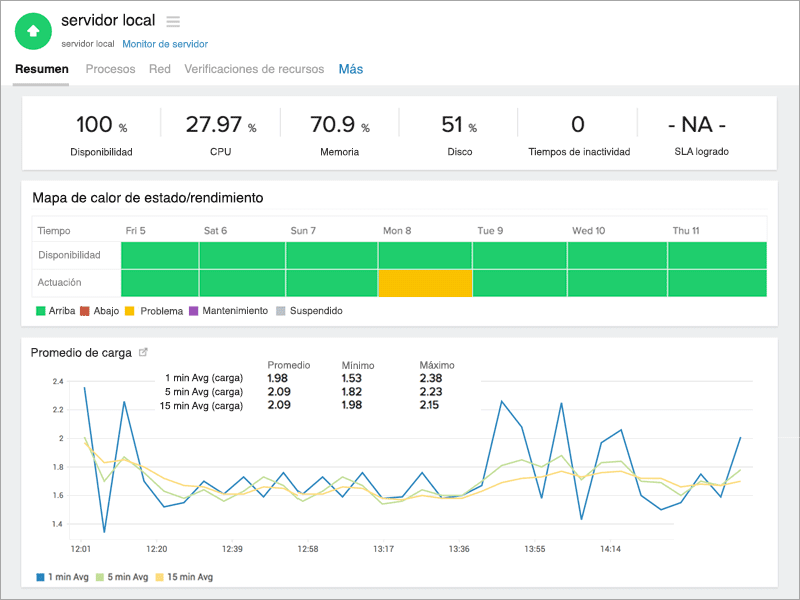The width and height of the screenshot is (800, 600).
Task: Open the Verificaciones de recursos tab
Action: point(254,69)
